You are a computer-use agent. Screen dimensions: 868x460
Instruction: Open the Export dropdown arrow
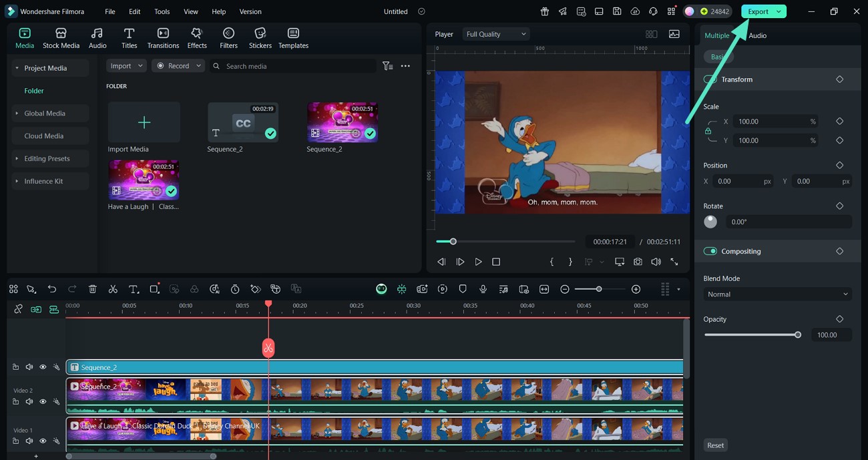click(779, 11)
